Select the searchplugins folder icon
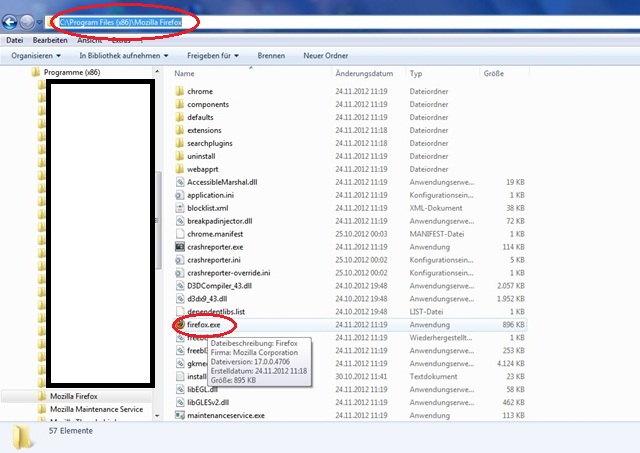The width and height of the screenshot is (640, 453). (180, 143)
